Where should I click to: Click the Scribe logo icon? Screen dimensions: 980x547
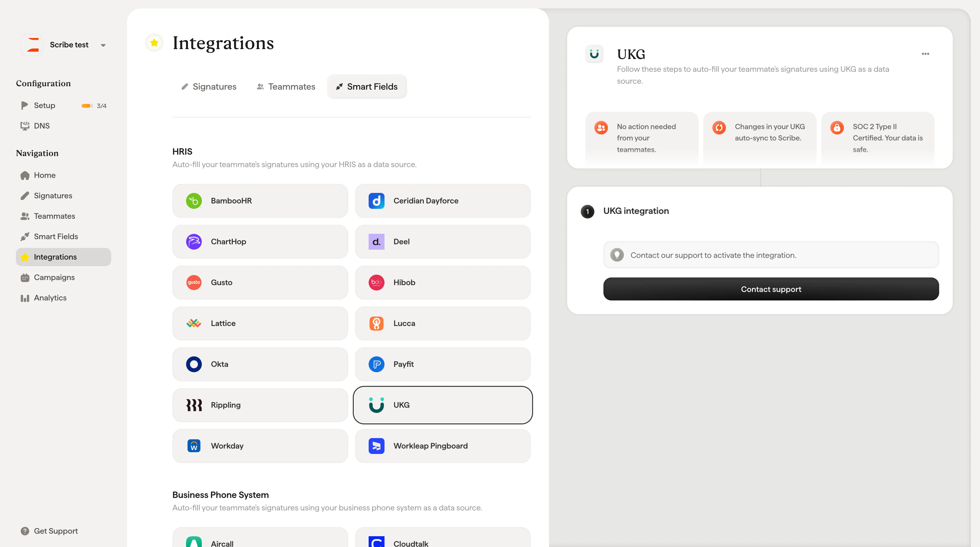[x=33, y=45]
